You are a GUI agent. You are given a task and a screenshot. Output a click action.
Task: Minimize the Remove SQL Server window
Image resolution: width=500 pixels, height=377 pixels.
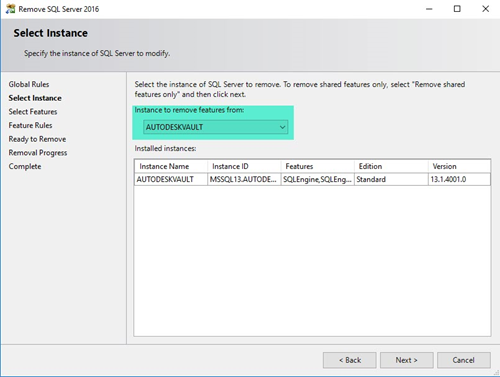click(x=429, y=9)
